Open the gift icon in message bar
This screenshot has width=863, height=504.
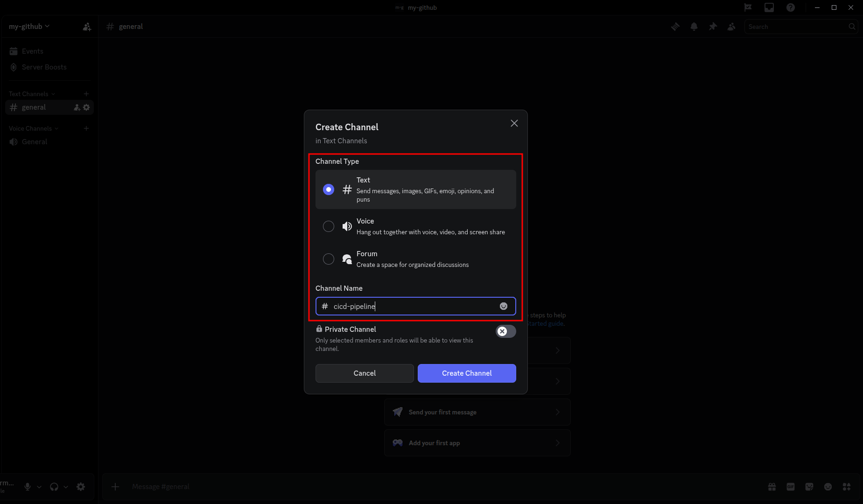click(x=772, y=487)
